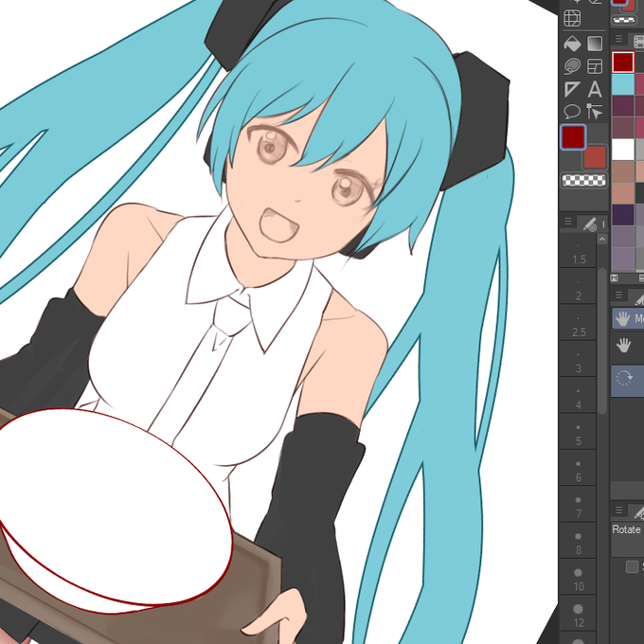Viewport: 644px width, 644px height.
Task: Select the Gradient tool
Action: point(595,44)
